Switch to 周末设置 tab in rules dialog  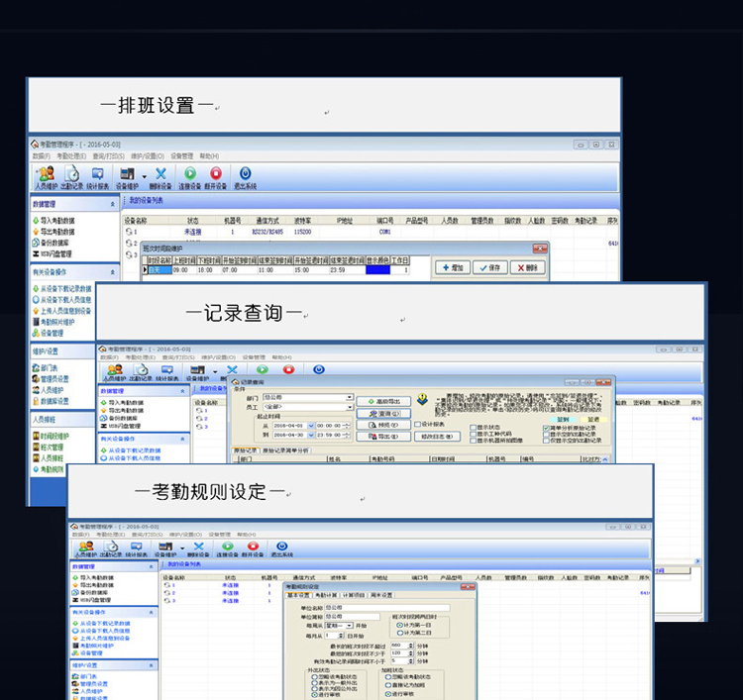(381, 595)
